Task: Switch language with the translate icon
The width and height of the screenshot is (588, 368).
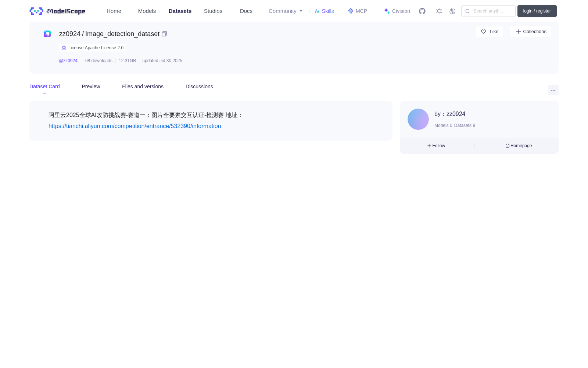Action: click(x=452, y=11)
